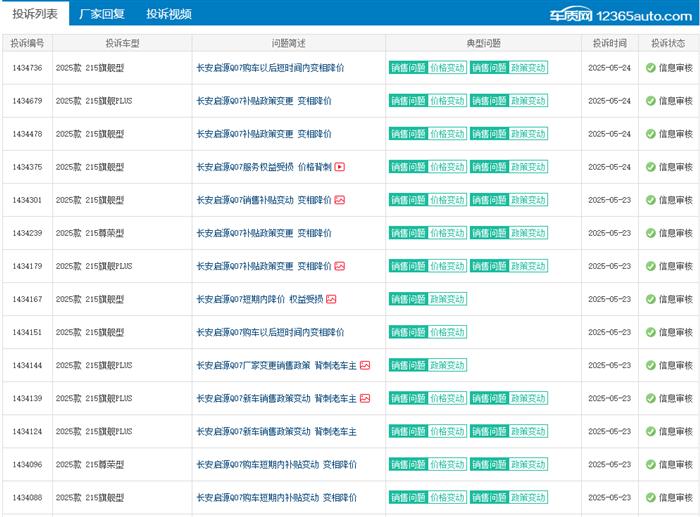Image resolution: width=700 pixels, height=517 pixels.
Task: Click the 典型问题 column header
Action: [x=483, y=43]
